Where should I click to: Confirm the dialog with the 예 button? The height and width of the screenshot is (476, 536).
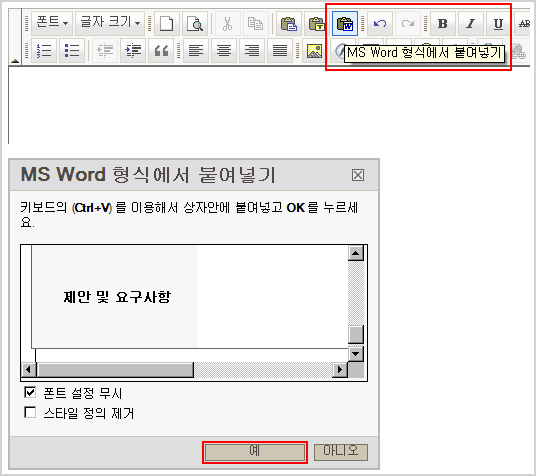[255, 452]
